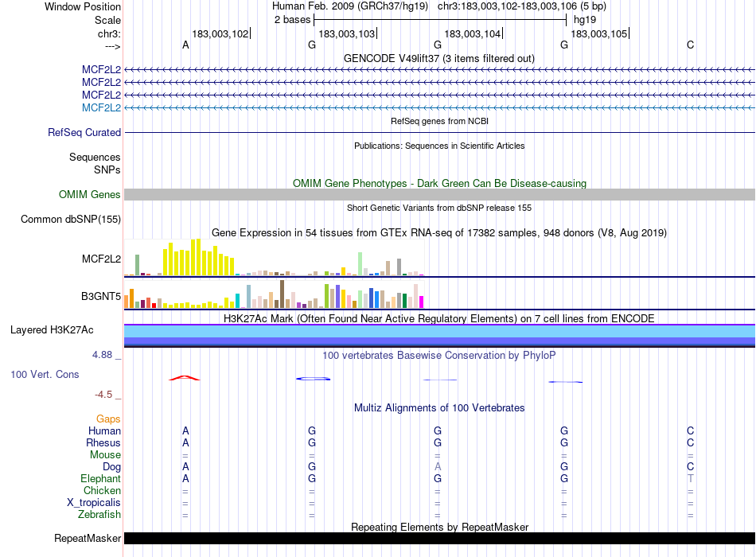756x557 pixels.
Task: Click position marker 183,003,102
Action: click(x=220, y=33)
